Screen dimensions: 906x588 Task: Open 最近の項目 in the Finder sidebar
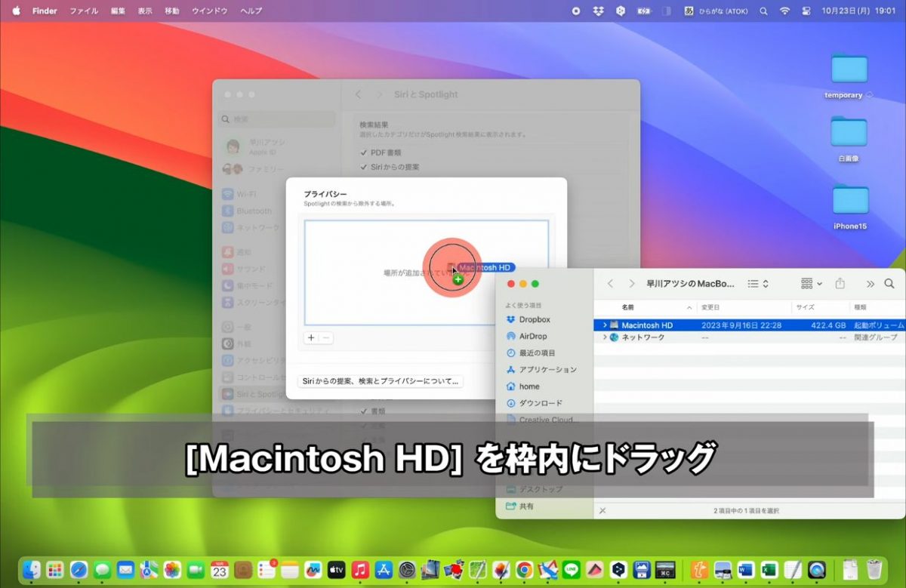pyautogui.click(x=531, y=352)
